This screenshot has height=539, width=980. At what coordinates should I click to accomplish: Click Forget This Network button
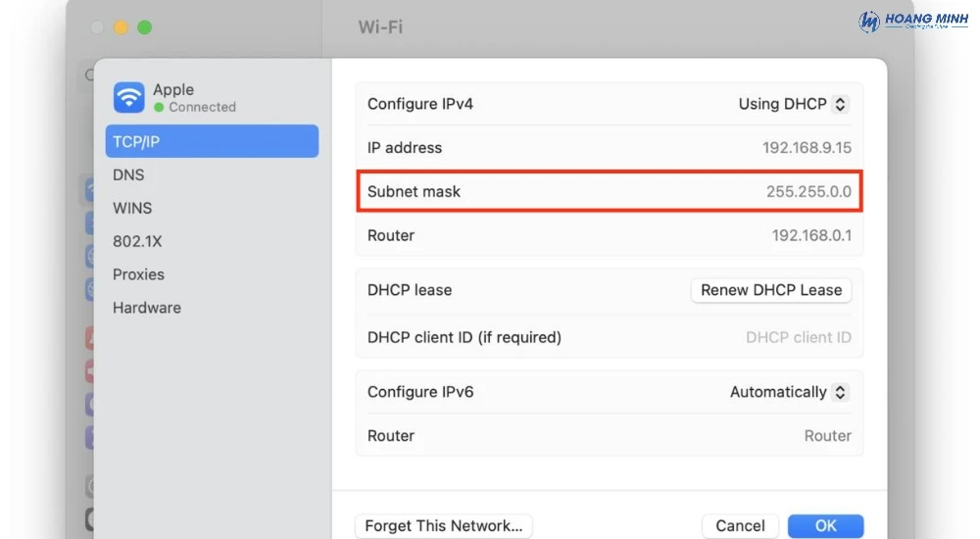444,526
